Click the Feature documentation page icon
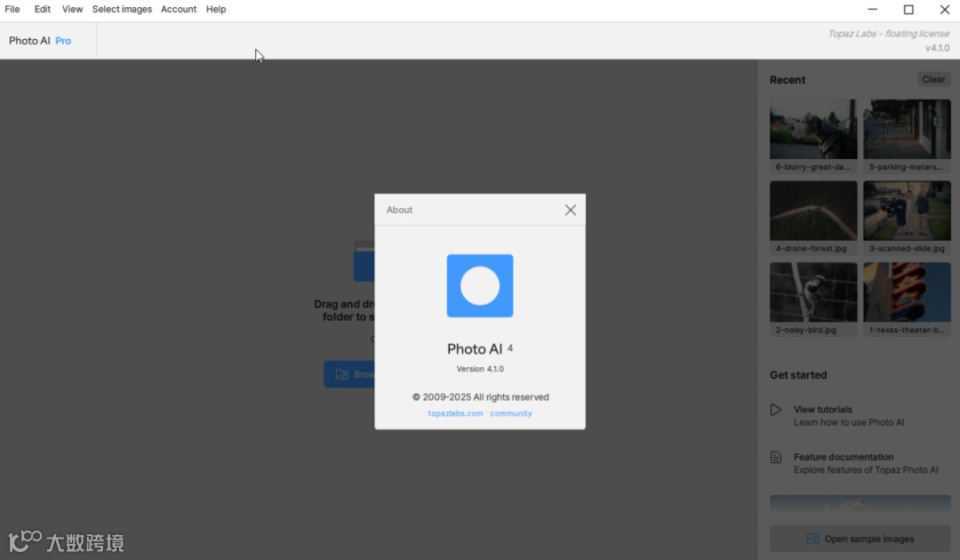Screen dimensions: 960x560 (776, 457)
